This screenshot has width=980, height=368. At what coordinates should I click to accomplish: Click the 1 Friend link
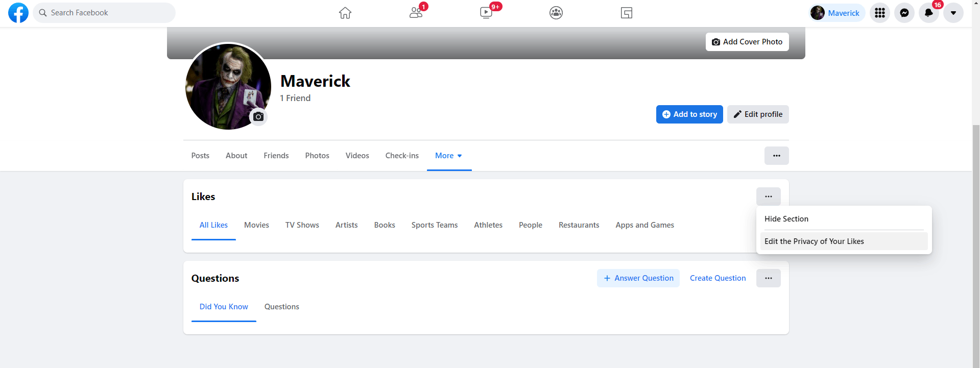point(295,98)
